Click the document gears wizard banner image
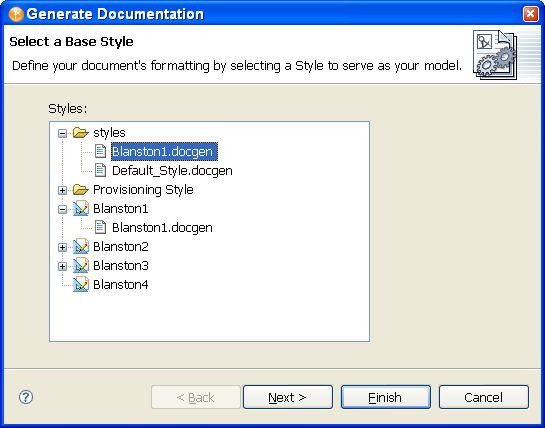 click(495, 55)
